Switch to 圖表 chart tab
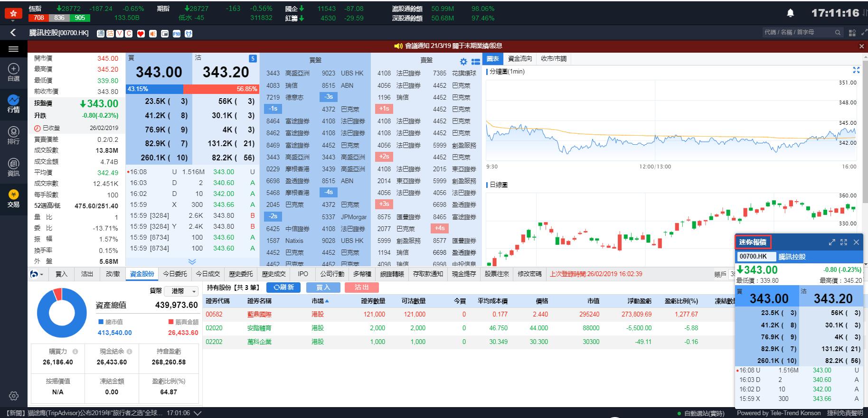The height and width of the screenshot is (418, 868). pos(493,59)
